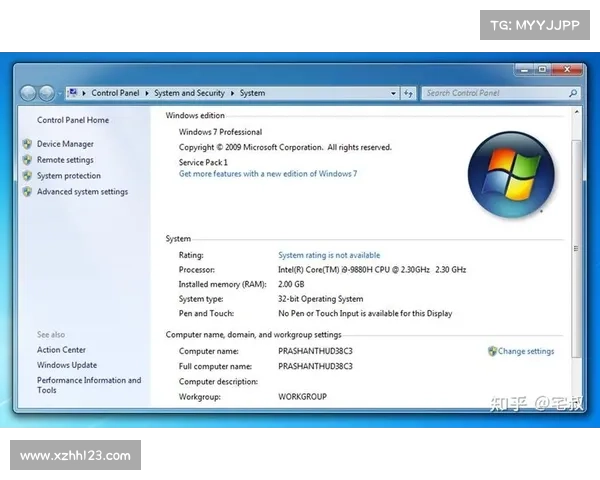The height and width of the screenshot is (480, 600).
Task: Go back with the Back arrow button
Action: (28, 93)
